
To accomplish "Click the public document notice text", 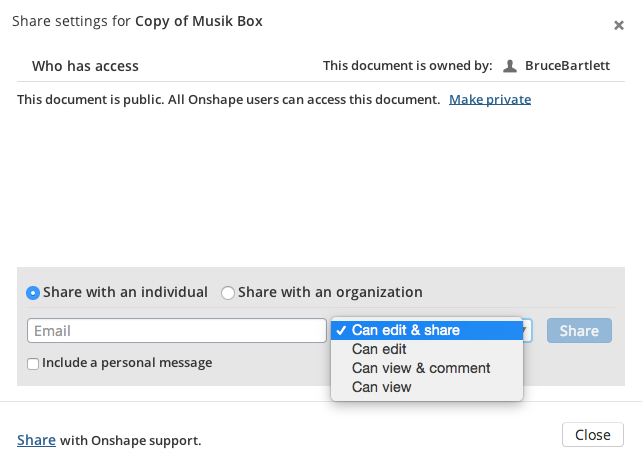I will coord(228,100).
